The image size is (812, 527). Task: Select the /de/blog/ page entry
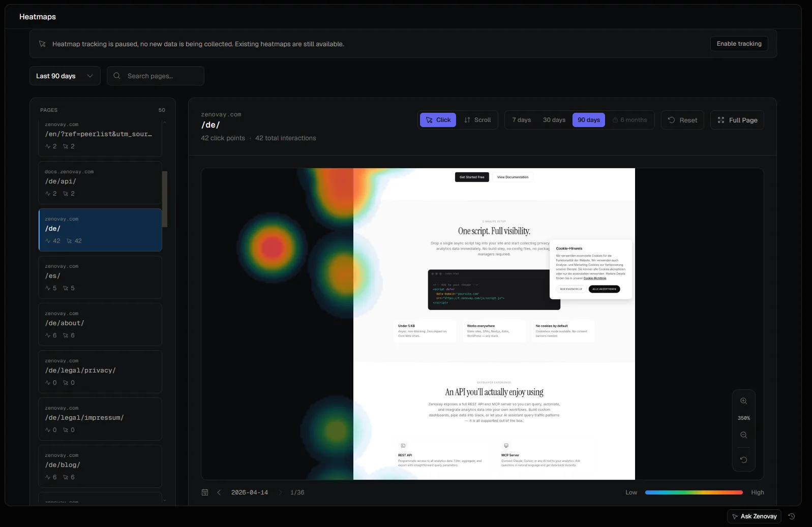100,466
